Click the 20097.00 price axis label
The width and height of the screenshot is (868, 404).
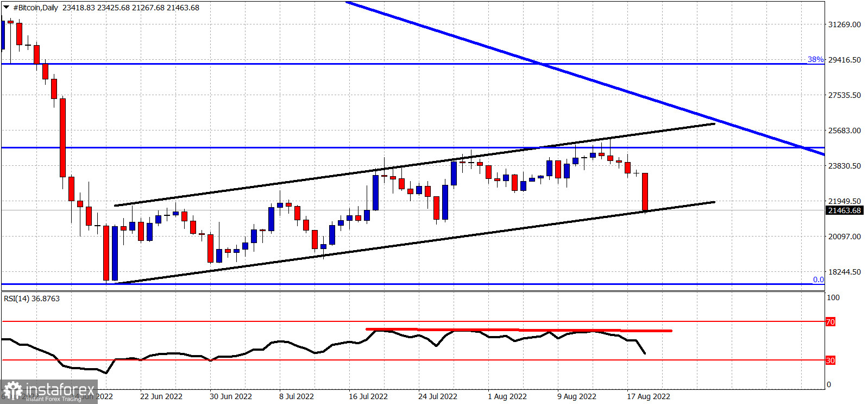[x=844, y=237]
